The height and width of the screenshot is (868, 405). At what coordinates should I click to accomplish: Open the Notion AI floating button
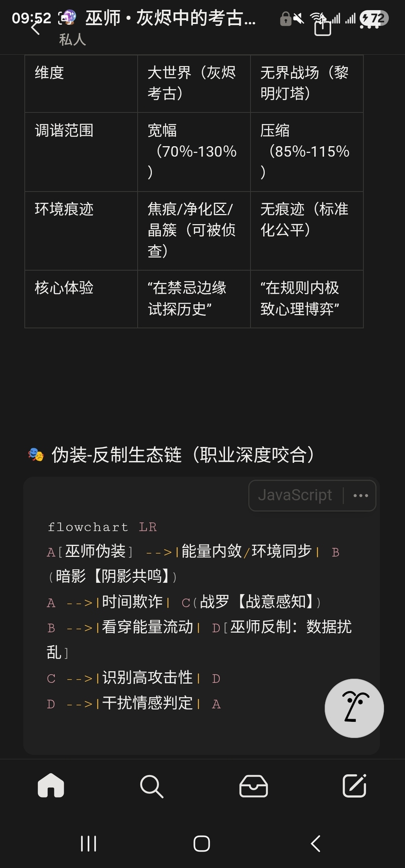[x=354, y=708]
